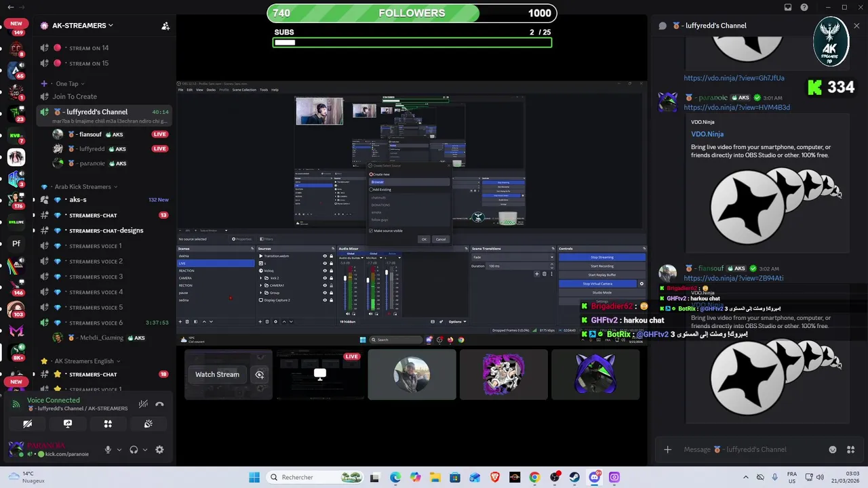The width and height of the screenshot is (868, 488).
Task: Deafen audio with the headphones icon
Action: 134,449
